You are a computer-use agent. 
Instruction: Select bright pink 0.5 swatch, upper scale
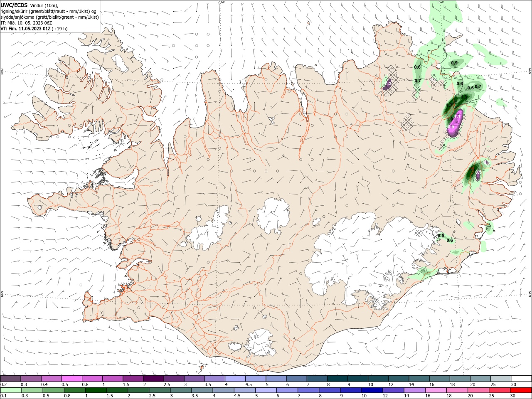click(71, 379)
